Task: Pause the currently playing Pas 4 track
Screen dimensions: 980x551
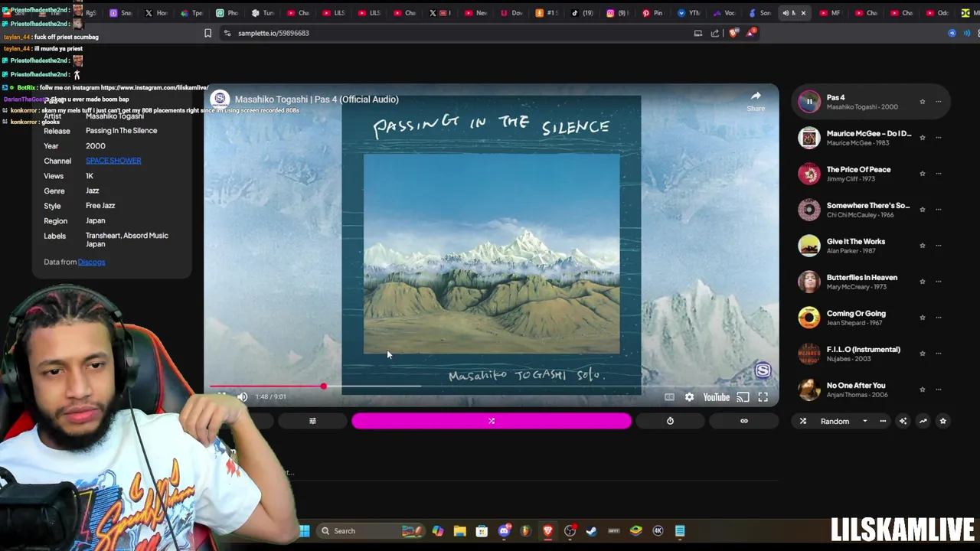Action: click(x=809, y=101)
